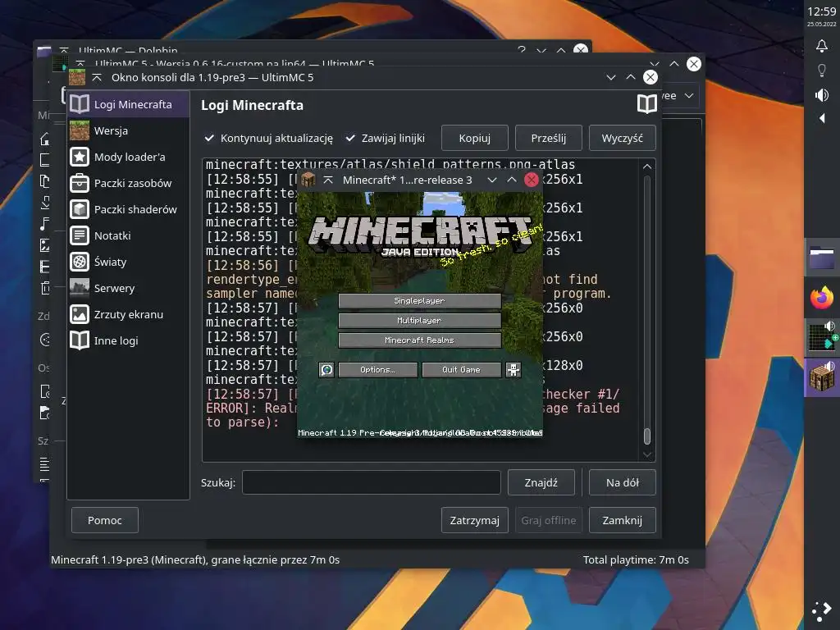Click the lightbulb icon in system panel
Screen dimensions: 840x630
coord(822,71)
